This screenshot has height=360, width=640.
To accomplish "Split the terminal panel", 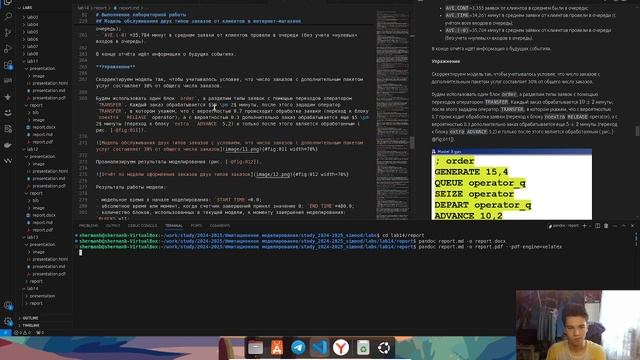I will pos(598,226).
